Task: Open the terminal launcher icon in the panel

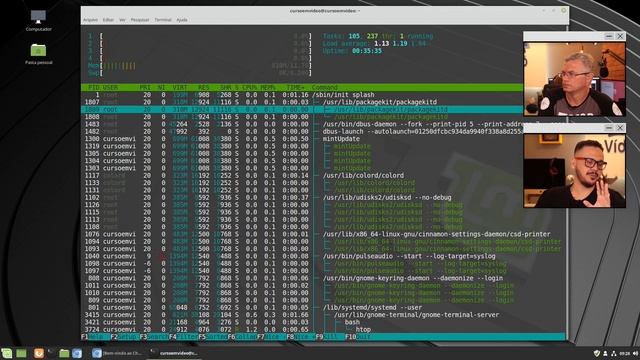Action: pyautogui.click(x=51, y=352)
